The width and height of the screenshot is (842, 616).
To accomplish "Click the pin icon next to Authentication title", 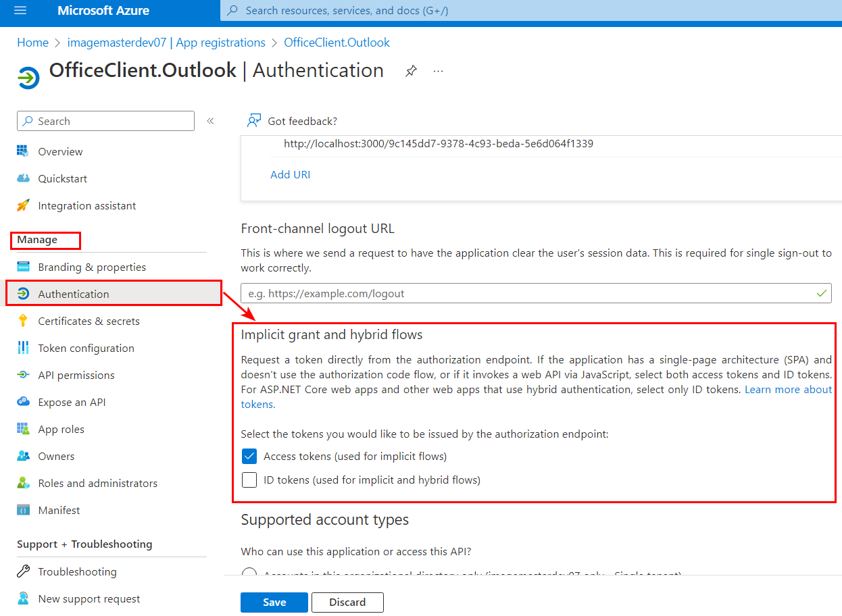I will tap(411, 71).
